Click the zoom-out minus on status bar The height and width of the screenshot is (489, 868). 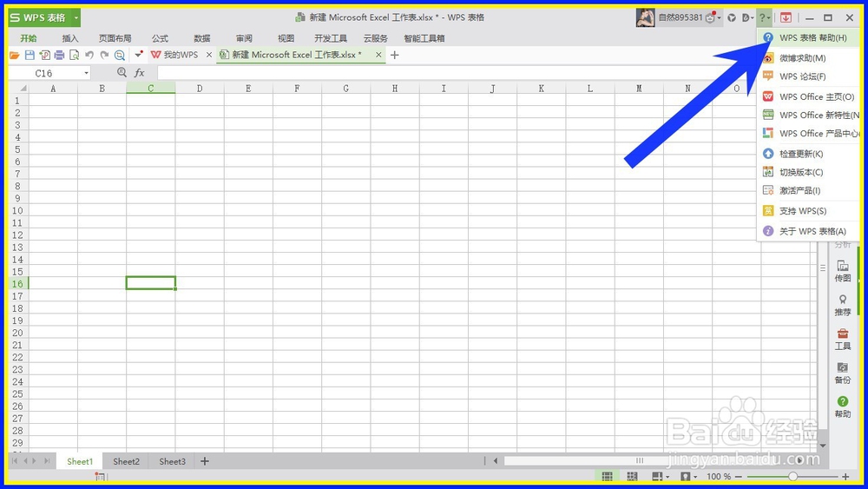click(739, 476)
